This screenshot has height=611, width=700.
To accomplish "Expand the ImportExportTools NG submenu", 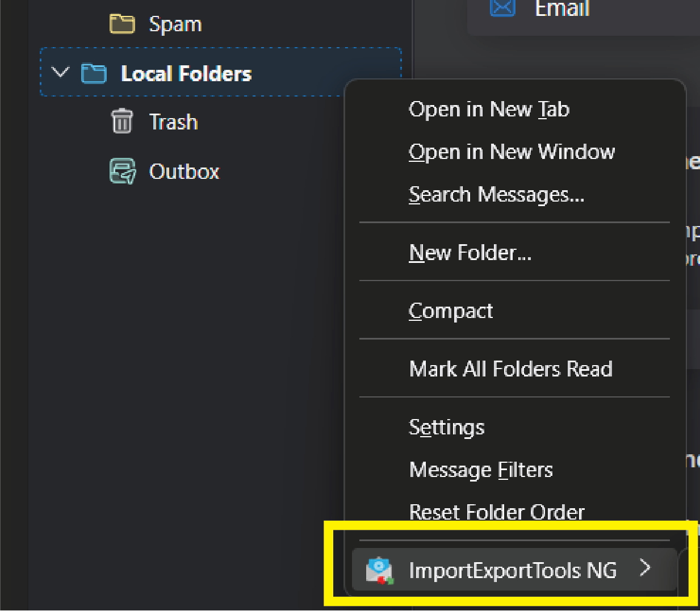I will [x=645, y=568].
